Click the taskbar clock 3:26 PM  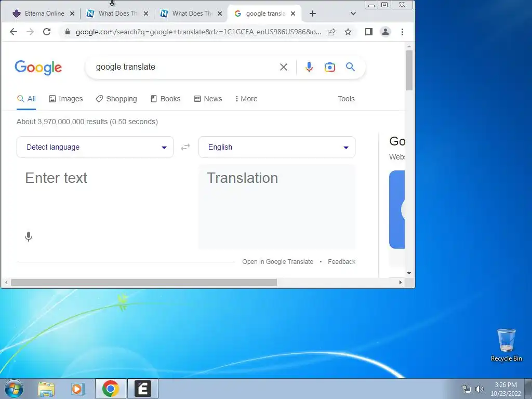506,389
